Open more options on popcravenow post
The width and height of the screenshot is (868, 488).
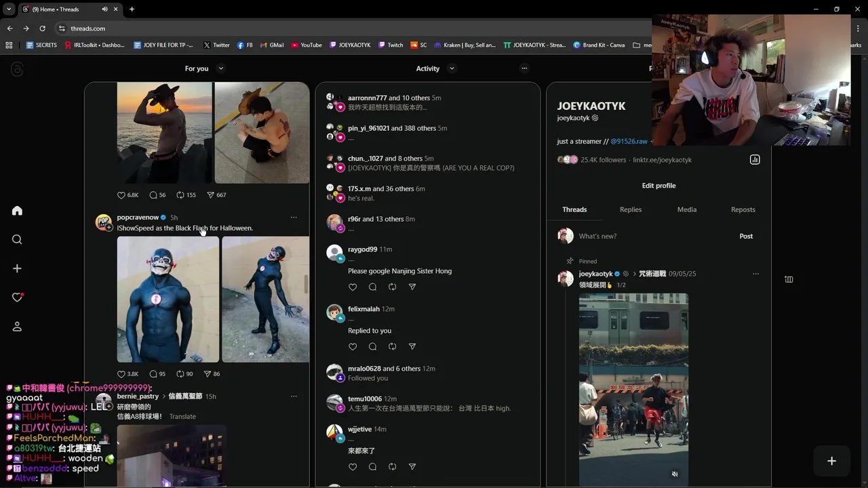point(294,218)
